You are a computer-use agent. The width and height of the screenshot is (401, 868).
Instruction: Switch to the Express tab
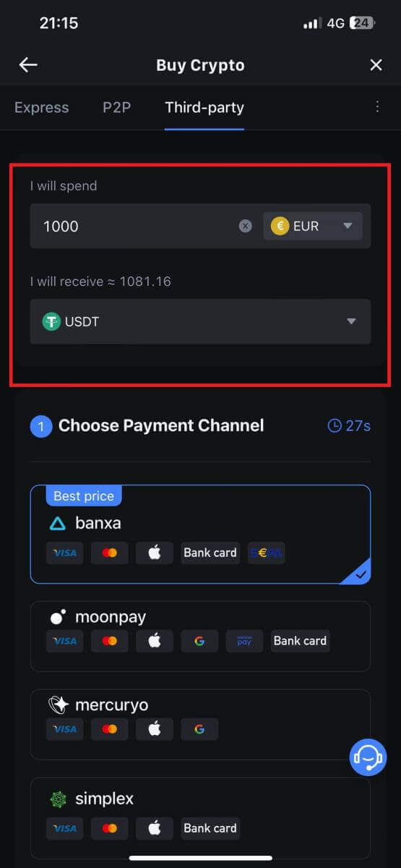[x=42, y=108]
